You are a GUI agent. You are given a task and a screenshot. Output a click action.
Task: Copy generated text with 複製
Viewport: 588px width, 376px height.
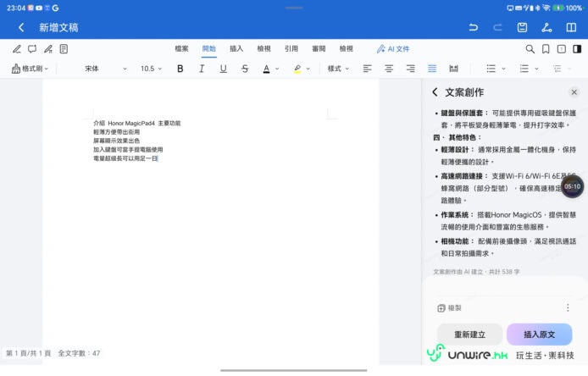click(x=449, y=308)
